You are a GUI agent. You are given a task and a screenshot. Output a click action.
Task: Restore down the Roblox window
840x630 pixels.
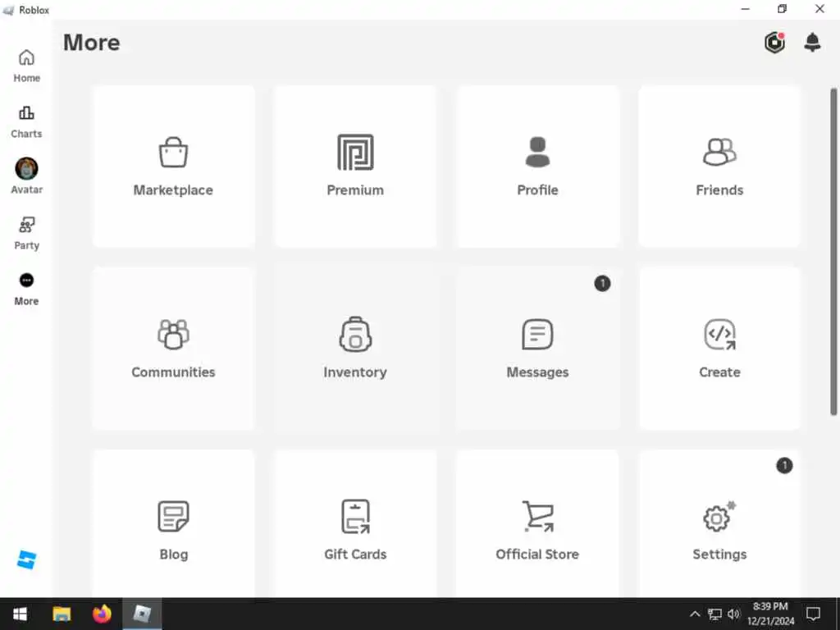(x=782, y=9)
